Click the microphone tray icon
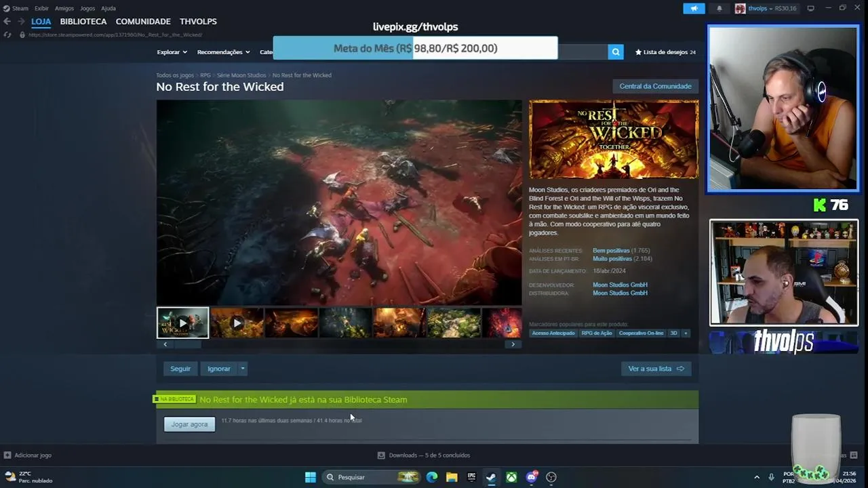This screenshot has width=868, height=488. [772, 477]
